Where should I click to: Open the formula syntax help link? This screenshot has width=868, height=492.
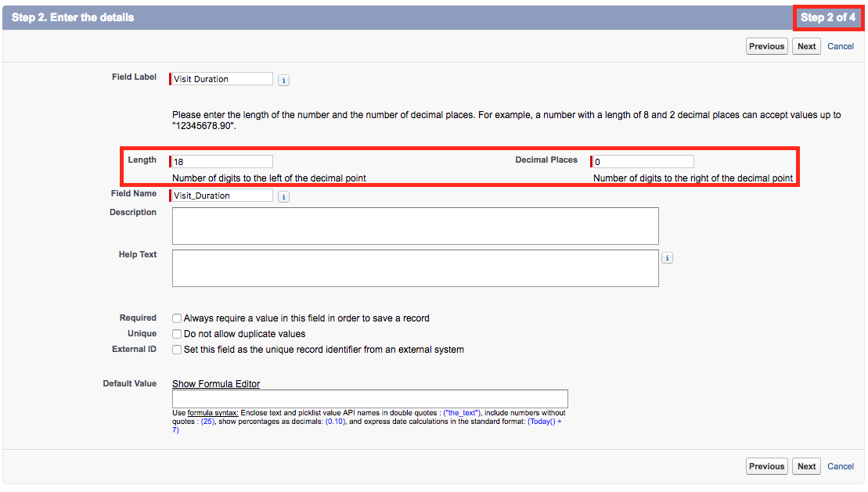[x=213, y=413]
